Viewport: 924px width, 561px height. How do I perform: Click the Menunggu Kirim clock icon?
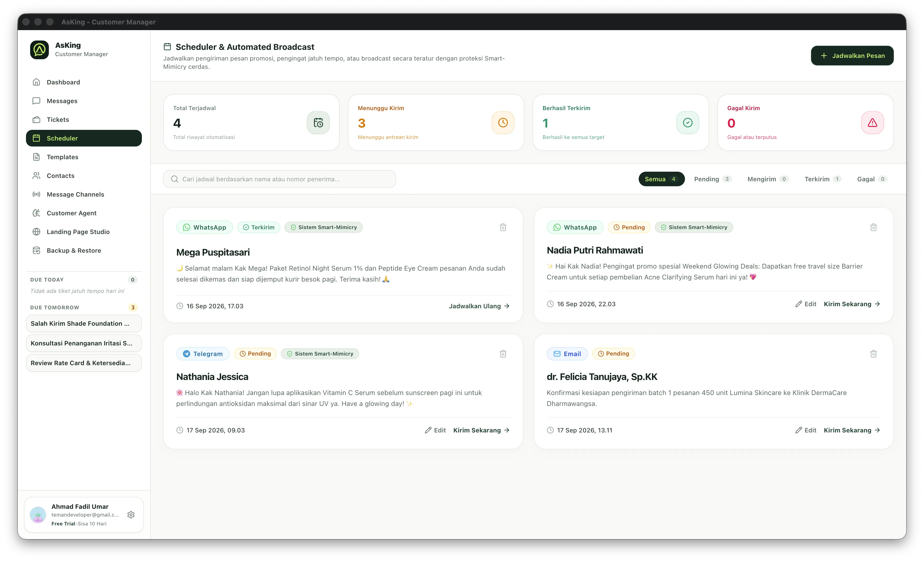click(503, 123)
